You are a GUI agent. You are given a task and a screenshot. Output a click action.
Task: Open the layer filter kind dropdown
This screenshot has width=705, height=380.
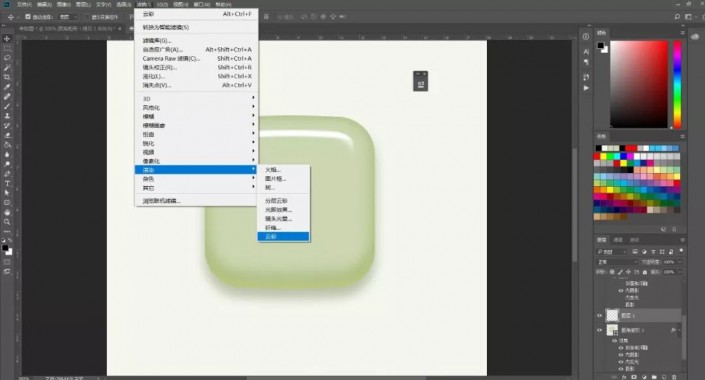(611, 251)
